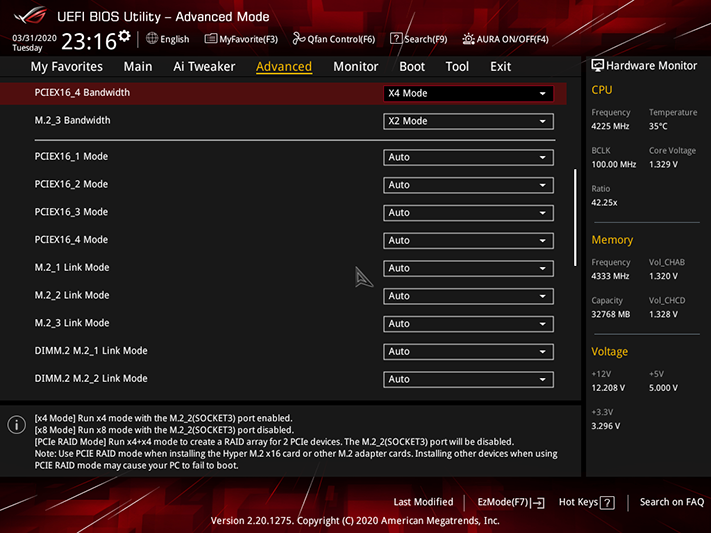The image size is (711, 533).
Task: Click Capacity value 32768 MB
Action: coord(610,314)
